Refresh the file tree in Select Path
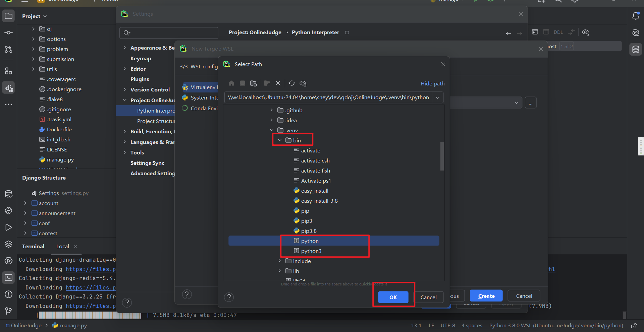The image size is (644, 332). [292, 83]
